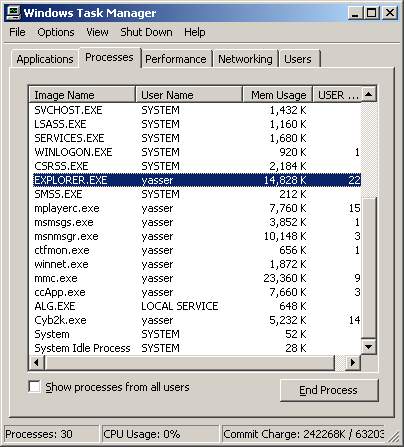Close the Task Manager window

(x=389, y=13)
